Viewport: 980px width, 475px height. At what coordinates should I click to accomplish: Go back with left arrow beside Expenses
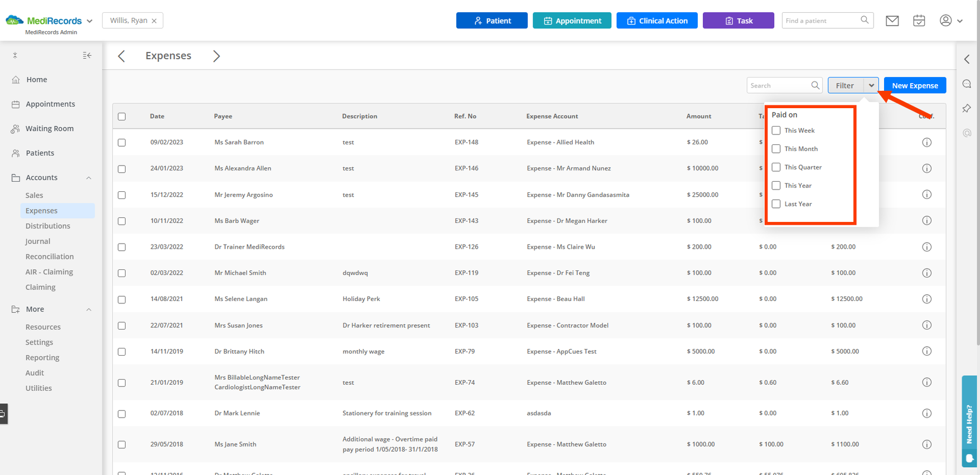(122, 56)
